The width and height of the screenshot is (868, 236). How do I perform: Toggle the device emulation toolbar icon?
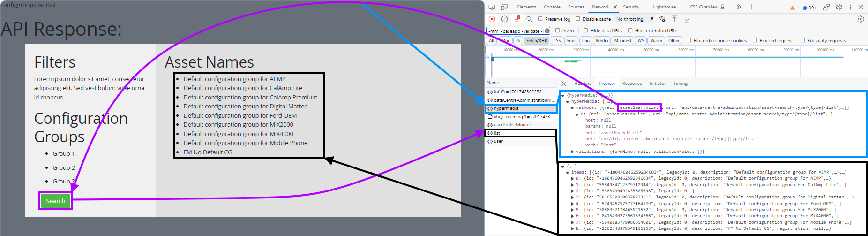[x=504, y=7]
